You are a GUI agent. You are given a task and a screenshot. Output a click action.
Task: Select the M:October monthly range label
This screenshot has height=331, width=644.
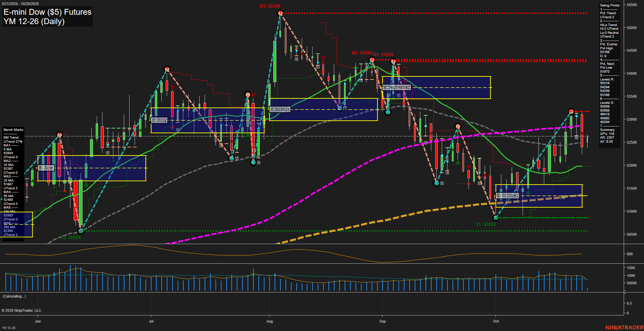(x=507, y=195)
